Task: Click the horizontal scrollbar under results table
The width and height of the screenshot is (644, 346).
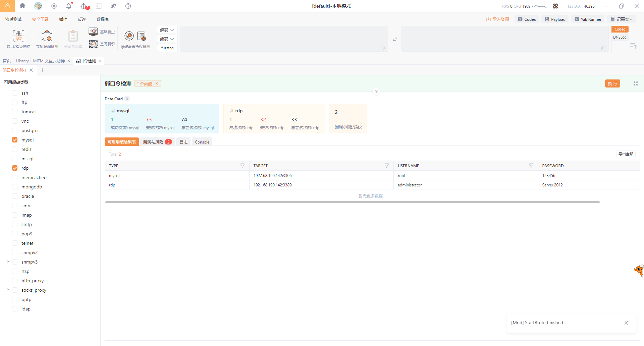Action: coord(352,202)
